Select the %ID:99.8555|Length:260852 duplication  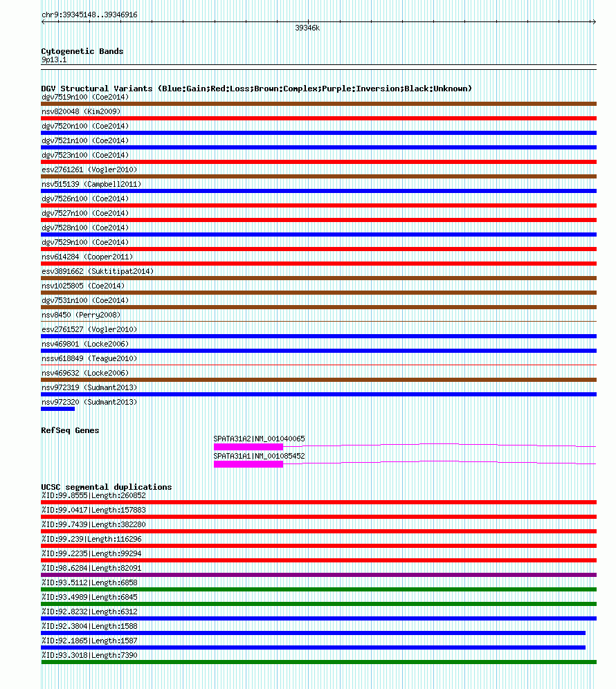93,495
